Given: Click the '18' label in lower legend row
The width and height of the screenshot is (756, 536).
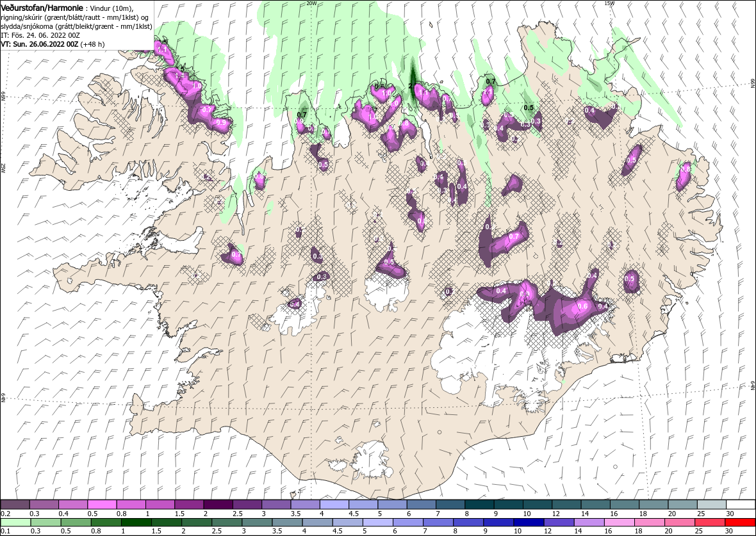Looking at the screenshot, I should point(638,531).
